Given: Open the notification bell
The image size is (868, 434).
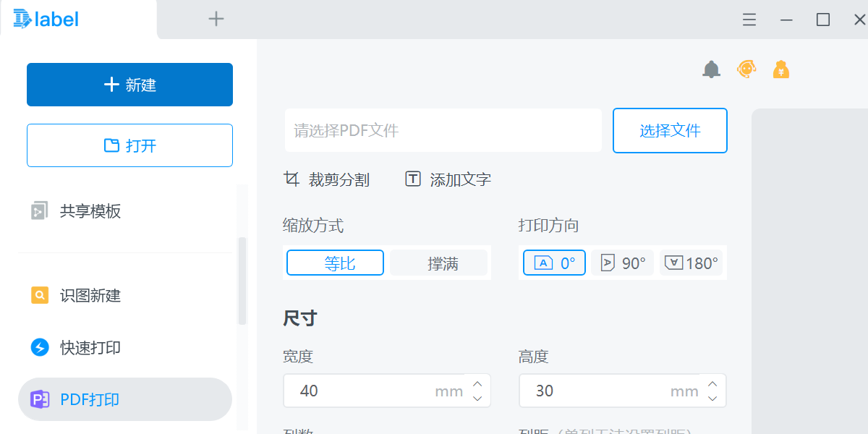Looking at the screenshot, I should pos(711,69).
